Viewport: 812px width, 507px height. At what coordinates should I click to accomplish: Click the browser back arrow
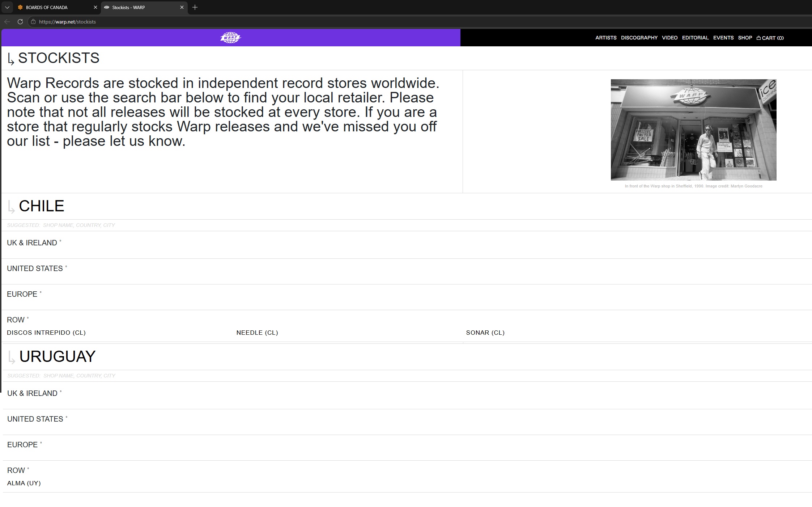(7, 22)
